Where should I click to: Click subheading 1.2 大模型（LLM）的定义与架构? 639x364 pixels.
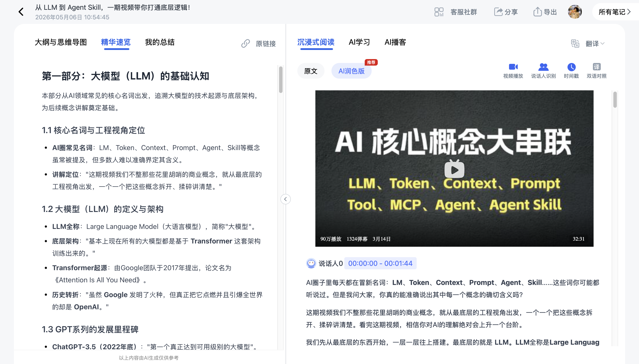pos(103,209)
